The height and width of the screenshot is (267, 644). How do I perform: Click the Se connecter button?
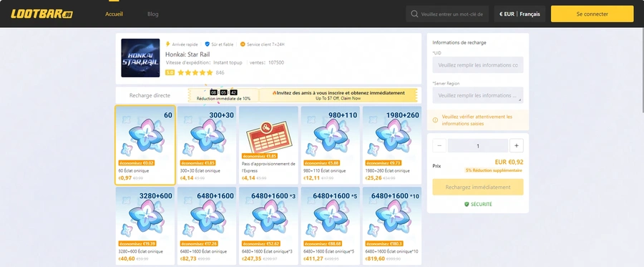pyautogui.click(x=592, y=14)
